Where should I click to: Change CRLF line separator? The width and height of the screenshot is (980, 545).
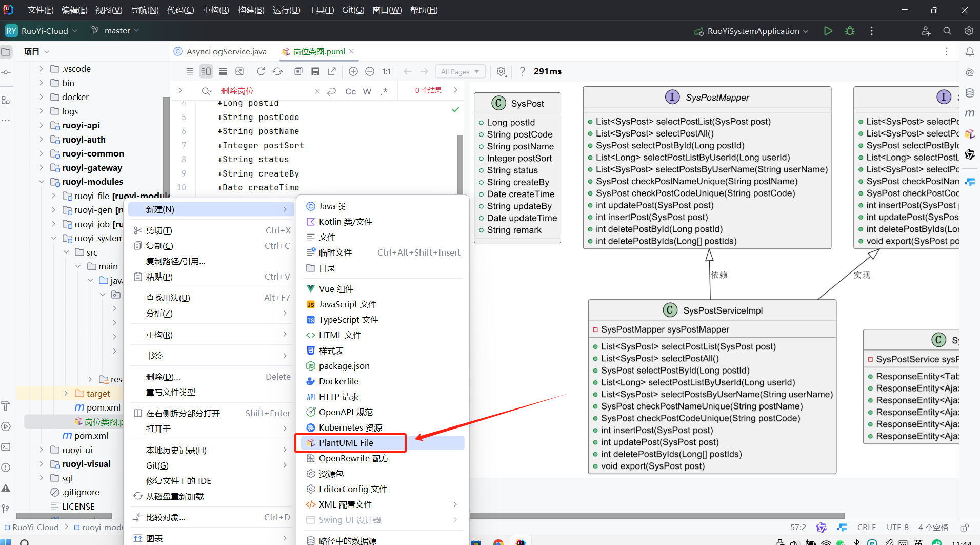coord(866,527)
